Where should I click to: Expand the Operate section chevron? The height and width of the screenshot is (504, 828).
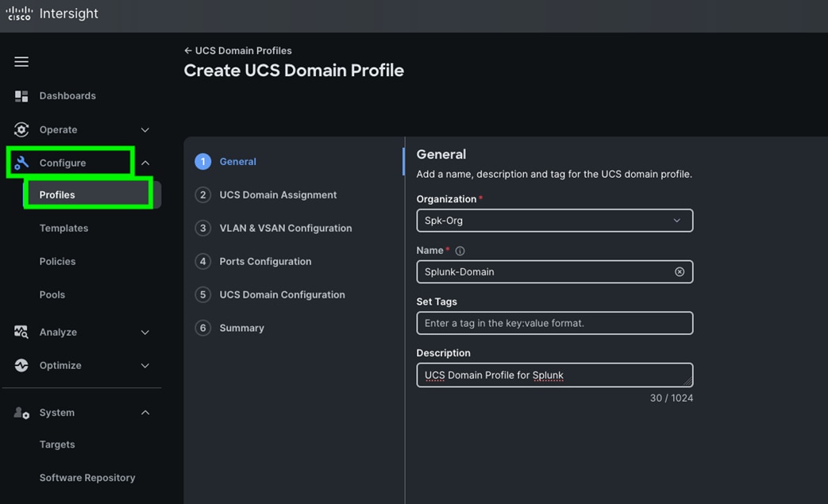[145, 130]
